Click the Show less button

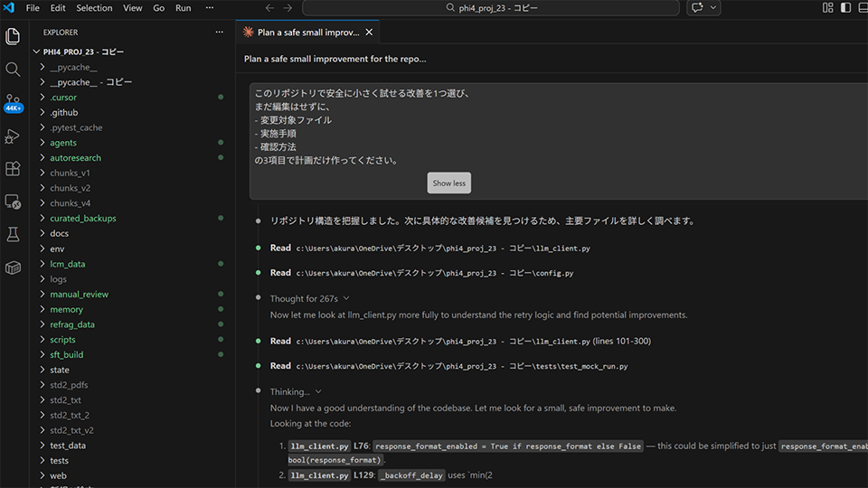[x=449, y=183]
